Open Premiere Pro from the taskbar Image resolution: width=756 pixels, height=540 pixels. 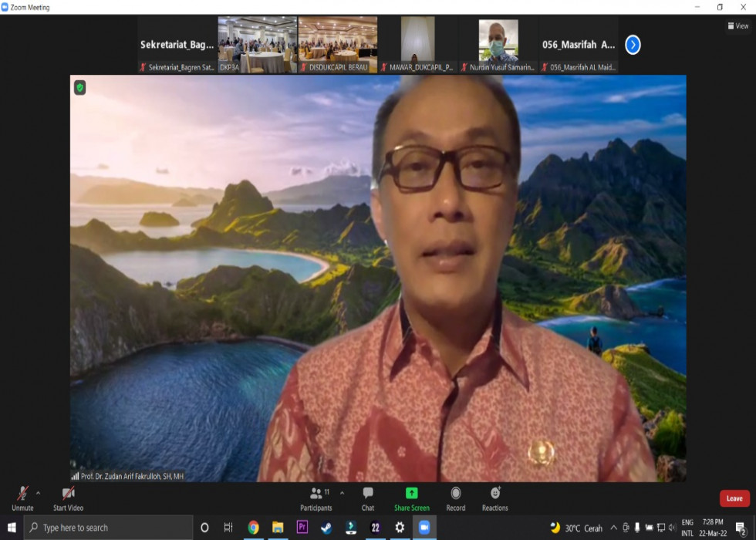[302, 528]
